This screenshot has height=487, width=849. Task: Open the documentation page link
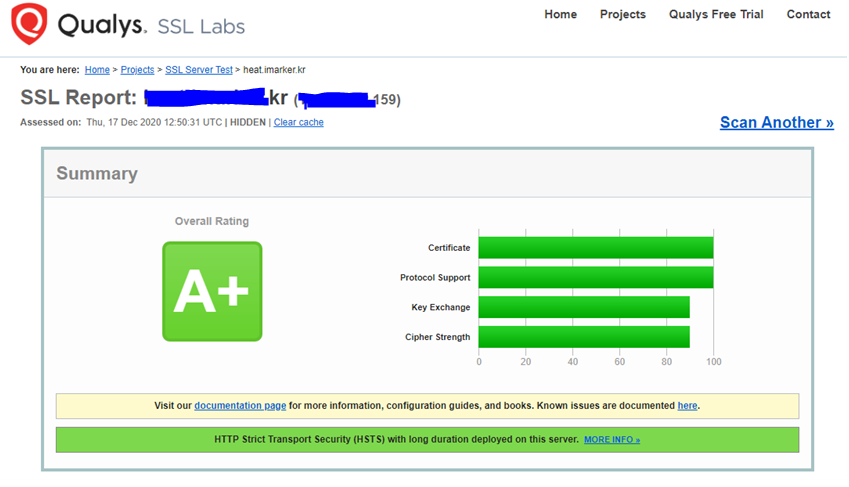[240, 406]
